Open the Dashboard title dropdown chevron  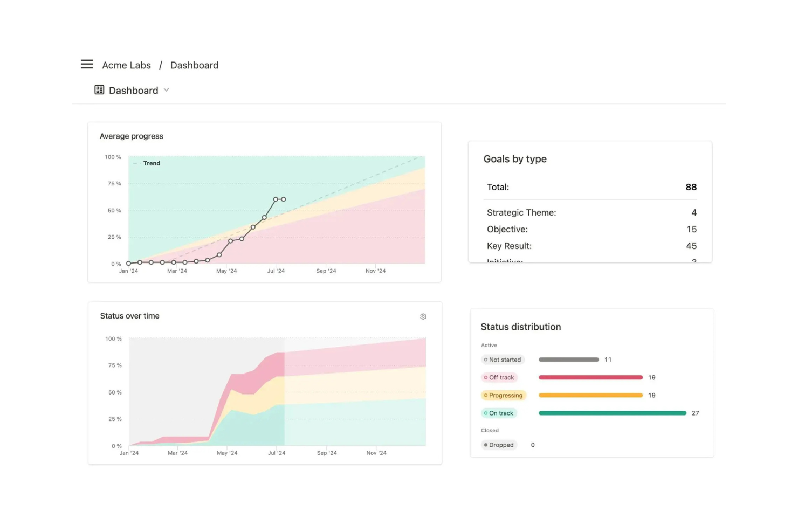tap(166, 90)
